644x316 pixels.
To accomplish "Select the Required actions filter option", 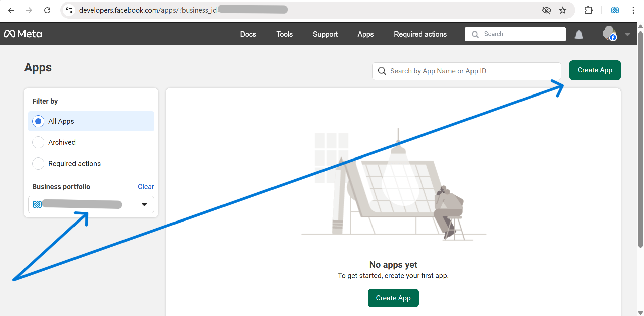I will (38, 163).
